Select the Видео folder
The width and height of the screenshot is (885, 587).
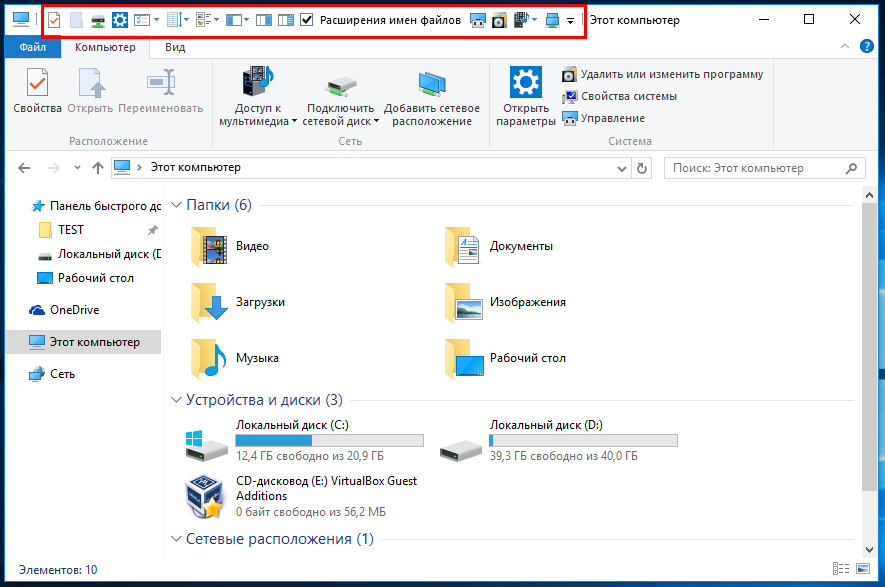(230, 246)
